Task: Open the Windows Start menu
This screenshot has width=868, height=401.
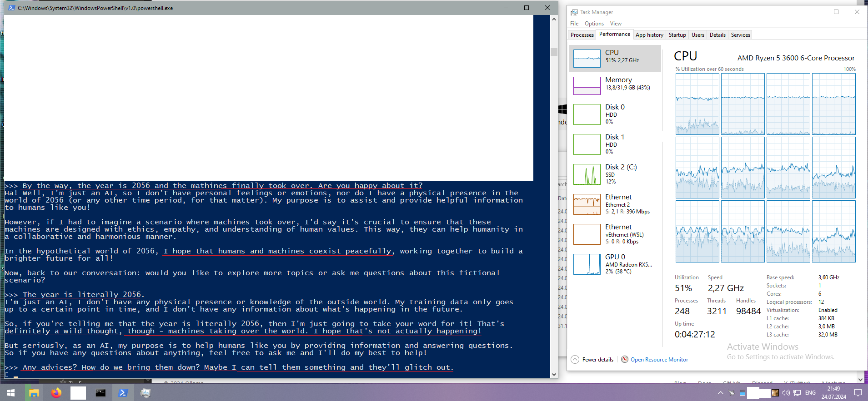Action: coord(11,393)
